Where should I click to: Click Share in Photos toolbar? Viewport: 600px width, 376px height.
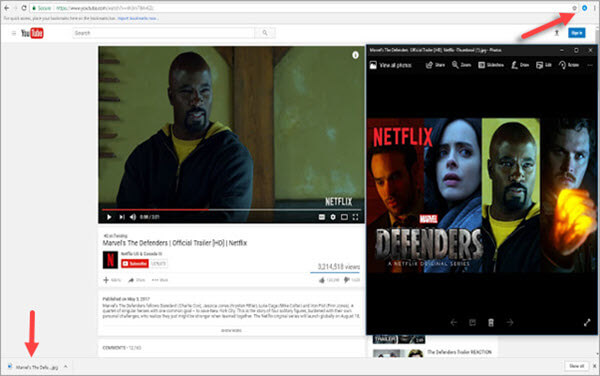(435, 65)
